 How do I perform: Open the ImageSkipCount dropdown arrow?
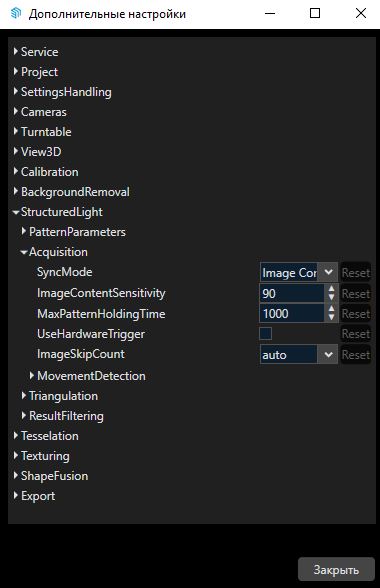click(x=328, y=354)
